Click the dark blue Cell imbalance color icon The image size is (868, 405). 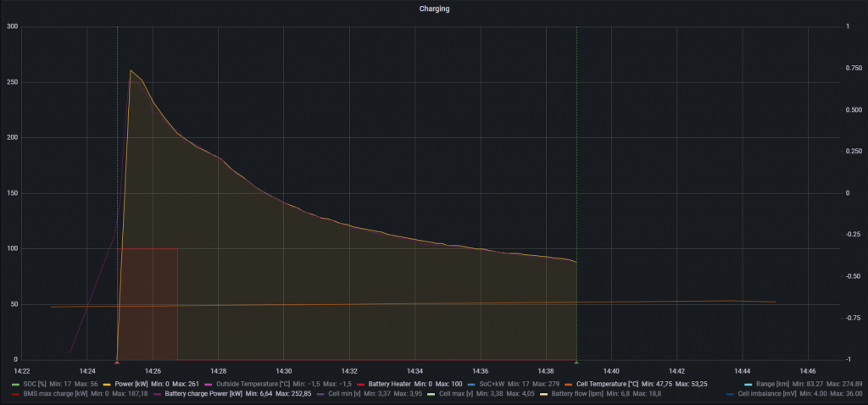731,394
